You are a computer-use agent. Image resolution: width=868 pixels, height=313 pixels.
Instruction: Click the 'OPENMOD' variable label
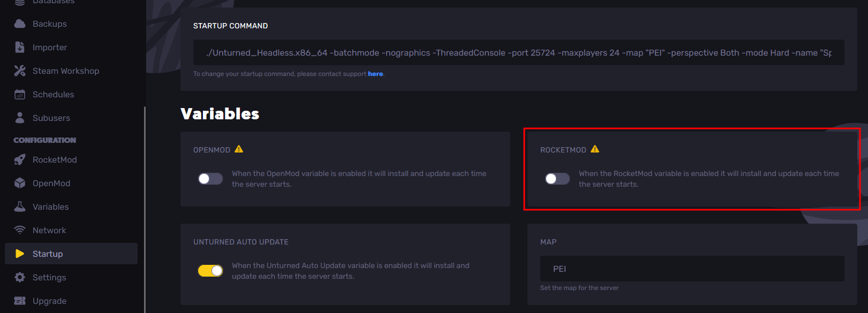tap(212, 150)
